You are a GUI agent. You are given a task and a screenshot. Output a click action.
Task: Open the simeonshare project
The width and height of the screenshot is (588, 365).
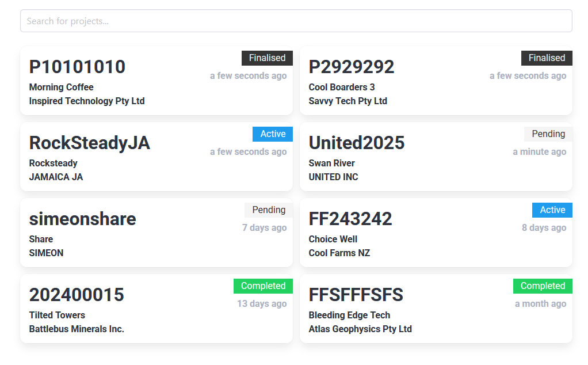pyautogui.click(x=82, y=219)
